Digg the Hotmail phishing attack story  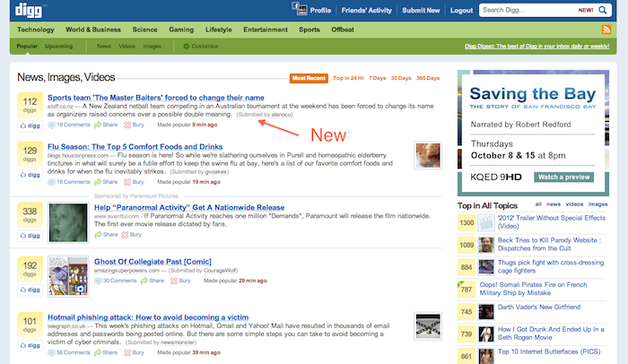(x=31, y=345)
